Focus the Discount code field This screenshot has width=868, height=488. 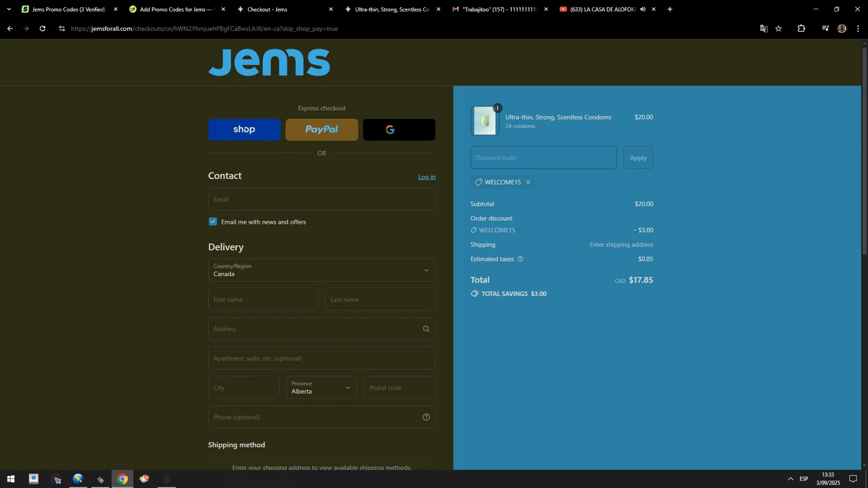[544, 158]
